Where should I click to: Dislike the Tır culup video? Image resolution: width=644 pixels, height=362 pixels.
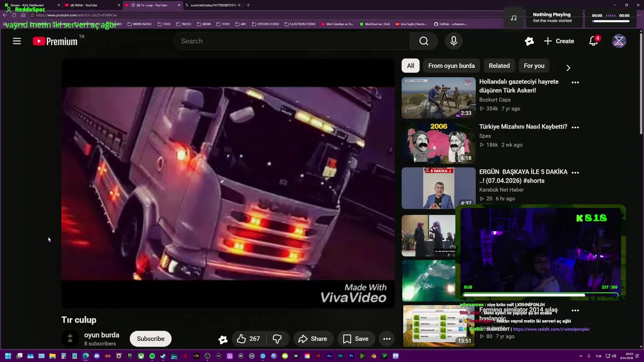click(277, 339)
